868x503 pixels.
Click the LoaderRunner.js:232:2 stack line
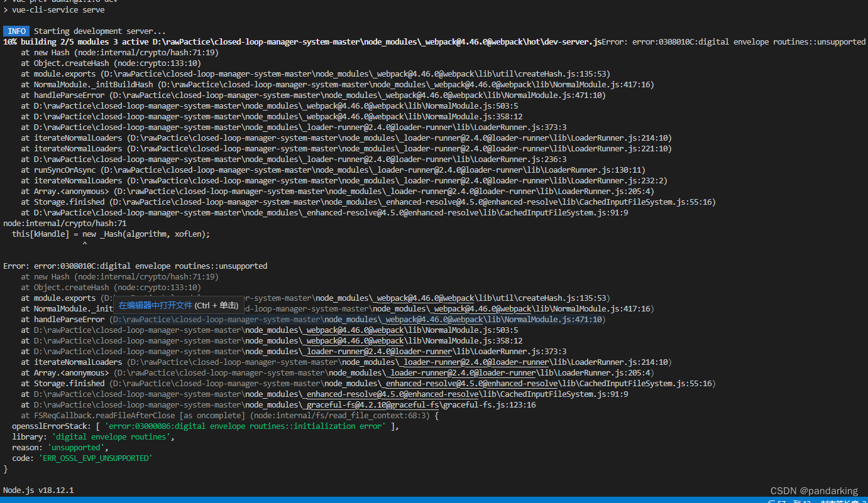[x=344, y=180]
